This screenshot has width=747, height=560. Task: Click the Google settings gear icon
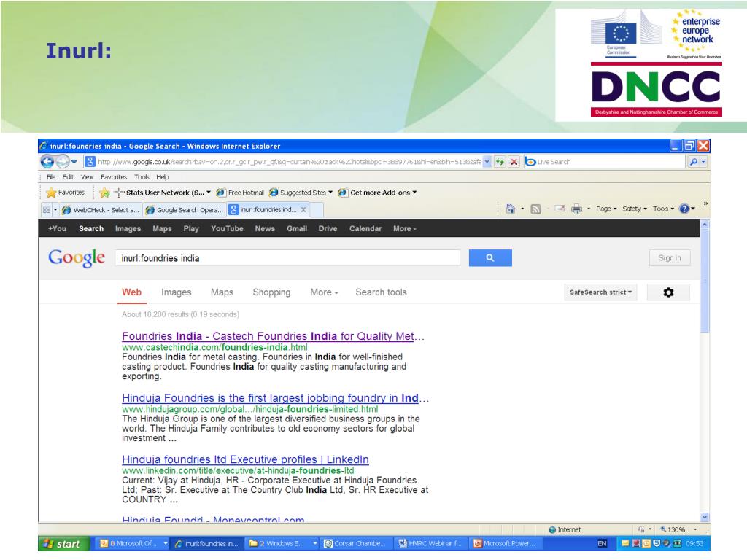(668, 292)
